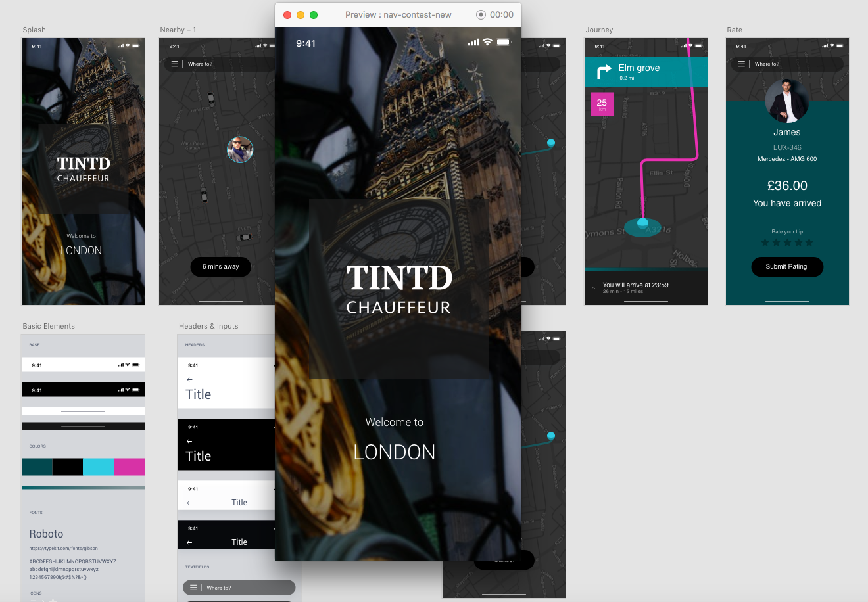This screenshot has height=602, width=868.
Task: Click the back arrow in the white small Title header
Action: (x=189, y=503)
